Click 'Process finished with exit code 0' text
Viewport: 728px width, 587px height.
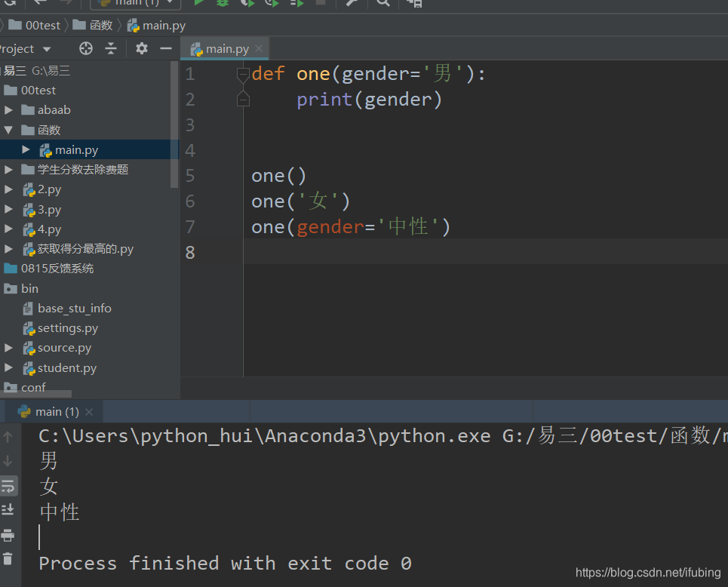pyautogui.click(x=225, y=564)
